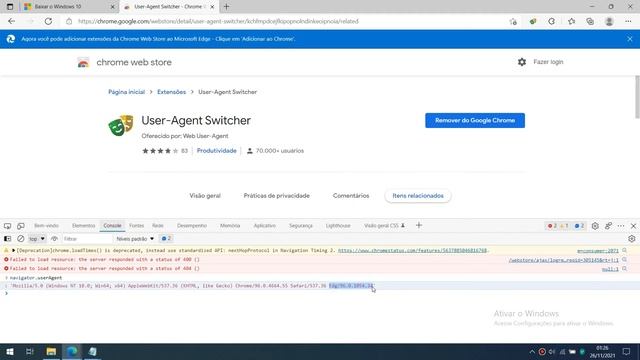Open the DevTools Segurança tab
Viewport: 640px width, 360px height.
click(301, 226)
